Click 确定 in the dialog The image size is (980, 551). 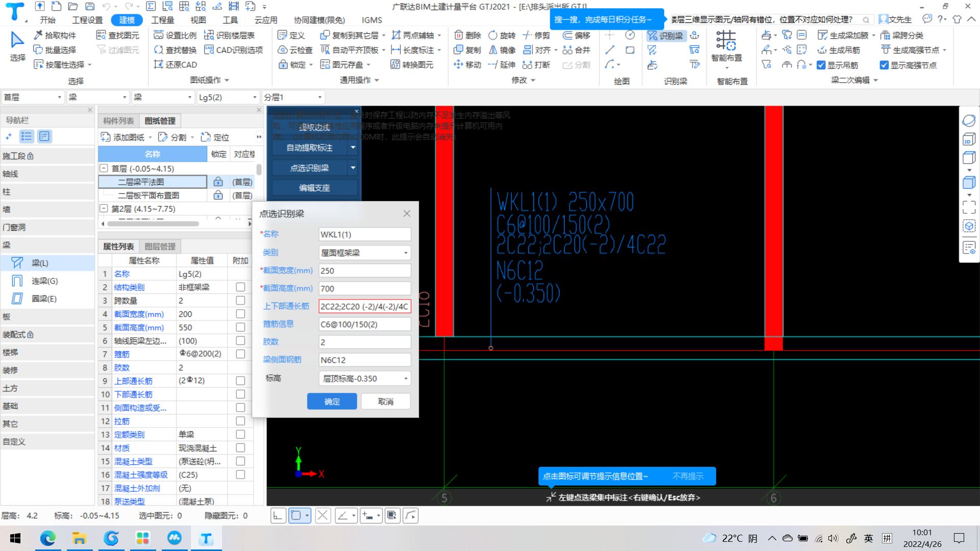click(x=332, y=402)
